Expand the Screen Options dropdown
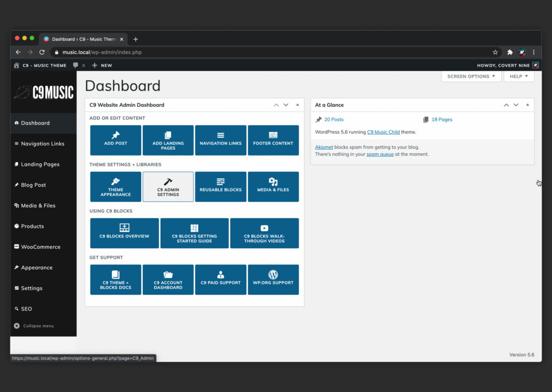This screenshot has height=392, width=552. coord(471,76)
